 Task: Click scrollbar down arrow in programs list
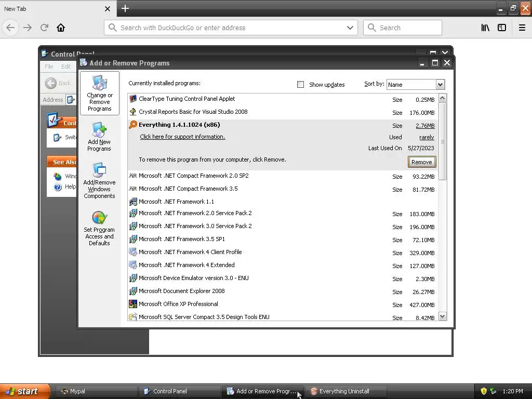pyautogui.click(x=443, y=316)
